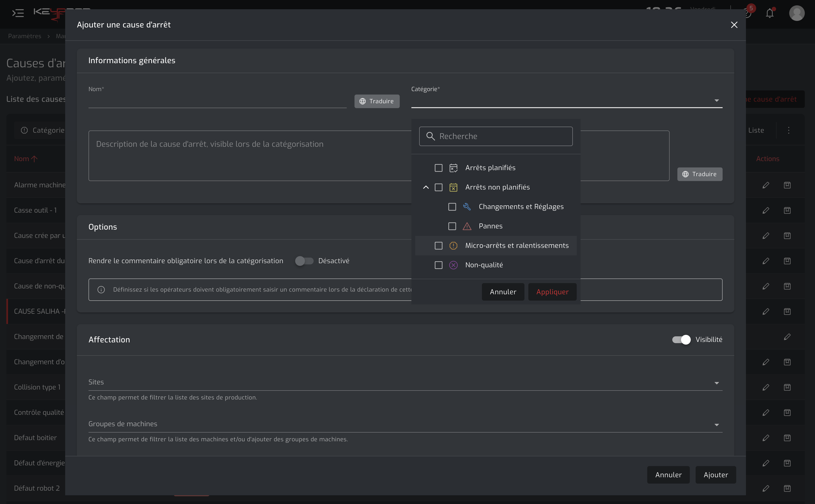Click the magnifier icon in the Recherche field
Screen dimensions: 815x504
[431, 136]
